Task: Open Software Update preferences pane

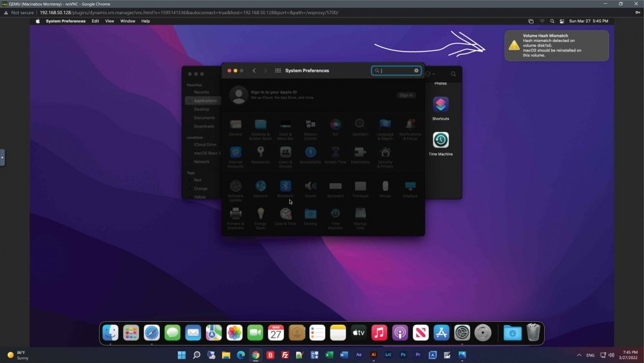Action: coord(235,191)
